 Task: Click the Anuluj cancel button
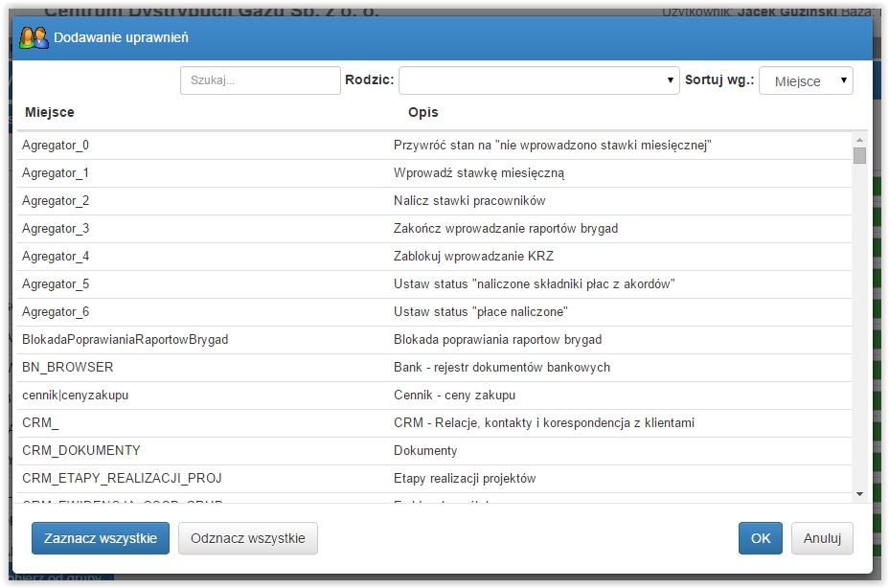click(822, 538)
